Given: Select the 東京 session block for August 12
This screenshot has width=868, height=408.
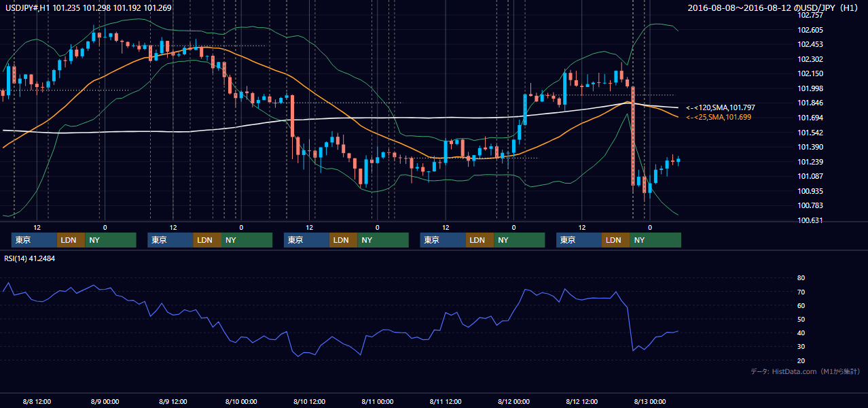Looking at the screenshot, I should pos(579,240).
